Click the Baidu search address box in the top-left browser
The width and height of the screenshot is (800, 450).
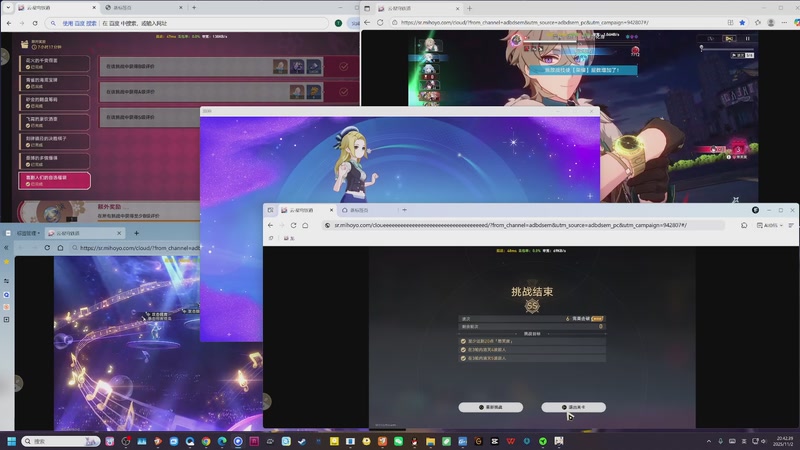click(x=186, y=23)
